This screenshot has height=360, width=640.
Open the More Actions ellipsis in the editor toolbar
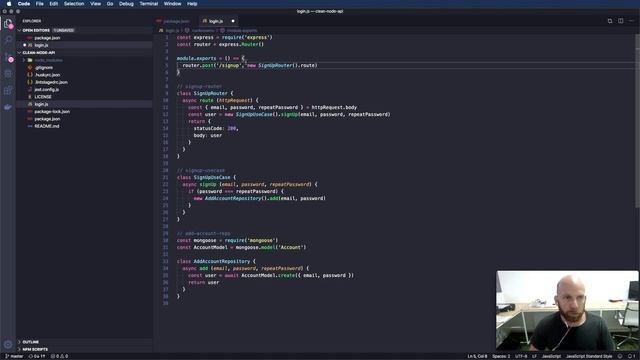coord(631,21)
